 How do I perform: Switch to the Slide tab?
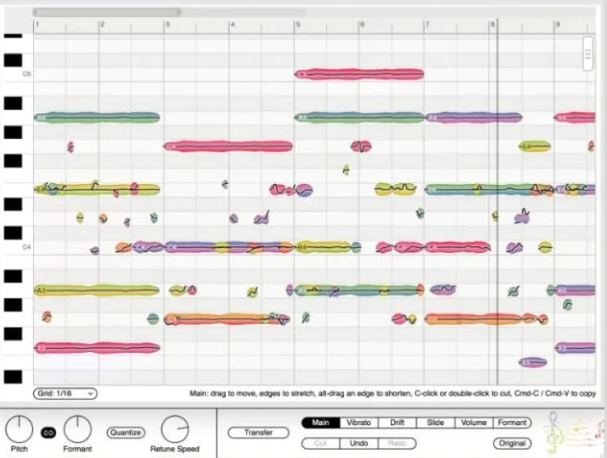coord(436,422)
